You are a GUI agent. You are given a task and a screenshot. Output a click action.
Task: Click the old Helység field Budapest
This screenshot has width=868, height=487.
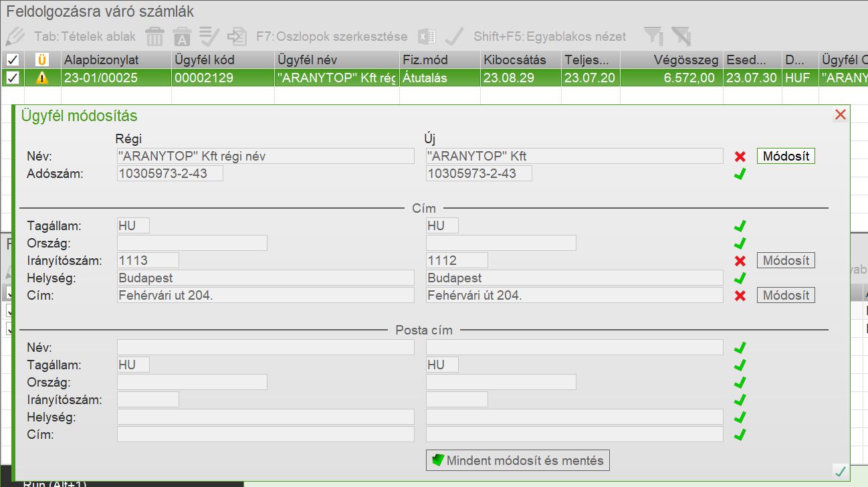(265, 278)
